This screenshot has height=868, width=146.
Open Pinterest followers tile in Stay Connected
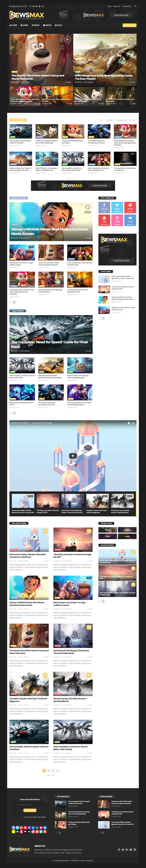[130, 208]
